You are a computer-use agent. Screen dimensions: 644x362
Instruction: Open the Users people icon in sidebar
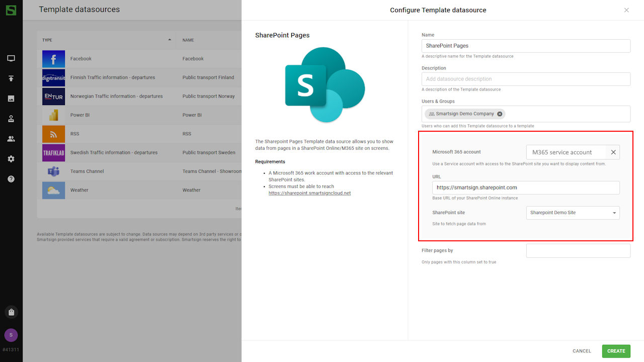(x=11, y=139)
